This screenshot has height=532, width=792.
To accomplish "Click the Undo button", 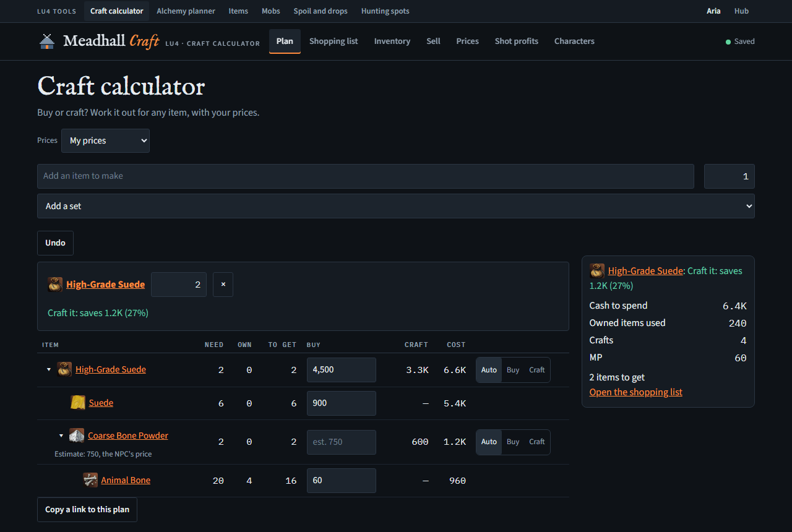I will click(55, 243).
